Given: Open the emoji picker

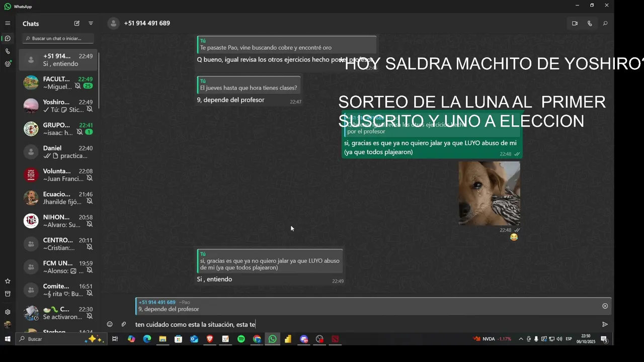Looking at the screenshot, I should point(110,324).
